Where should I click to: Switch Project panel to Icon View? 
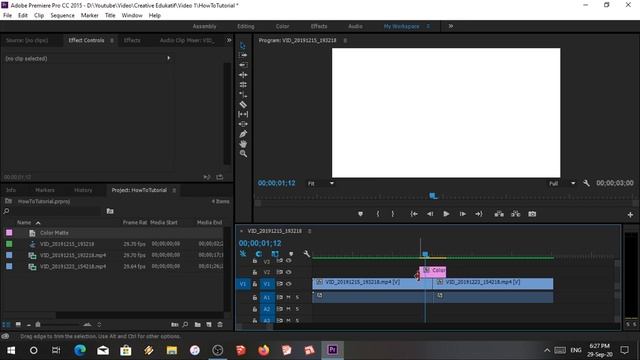18,324
